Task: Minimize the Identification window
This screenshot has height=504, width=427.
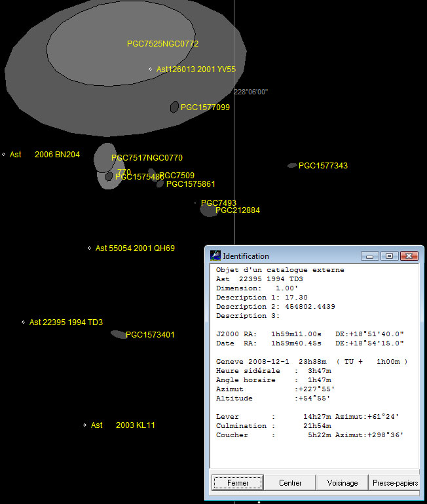Action: pos(370,256)
